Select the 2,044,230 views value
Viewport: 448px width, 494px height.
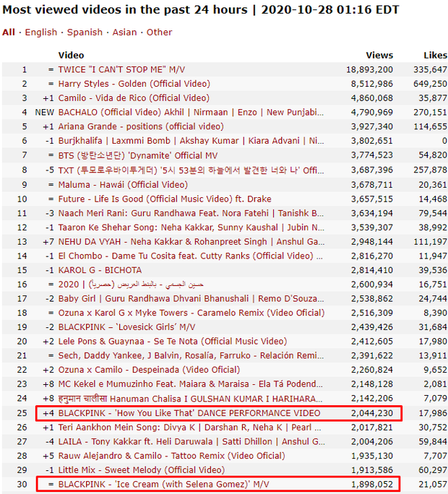click(372, 413)
